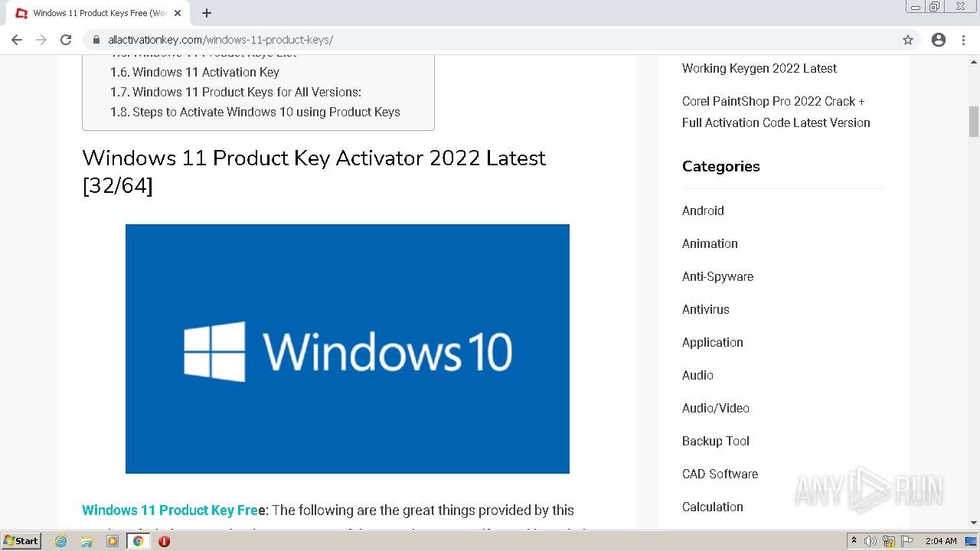This screenshot has width=980, height=551.
Task: Open the Chrome profile avatar icon
Action: click(x=939, y=40)
